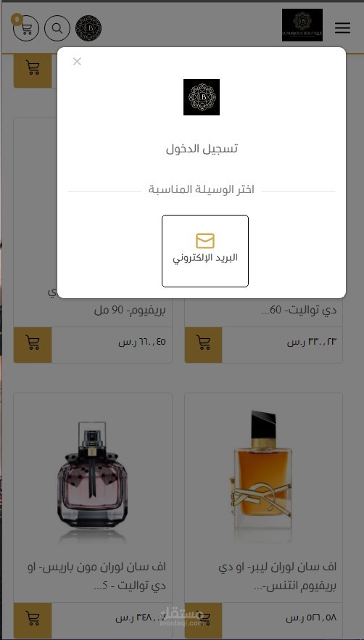
Task: Add Mon Paris perfume to cart
Action: pyautogui.click(x=33, y=620)
